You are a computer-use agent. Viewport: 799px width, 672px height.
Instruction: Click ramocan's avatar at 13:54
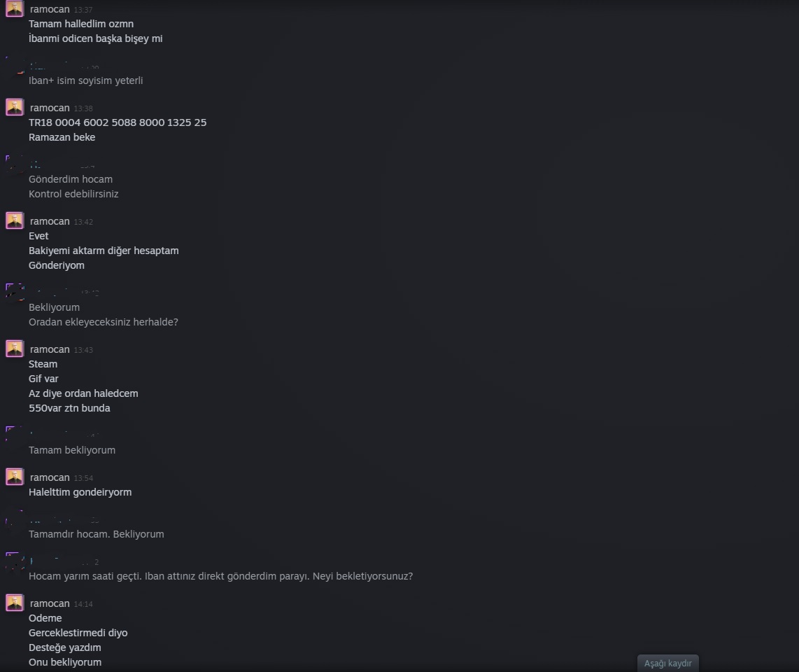pyautogui.click(x=15, y=477)
